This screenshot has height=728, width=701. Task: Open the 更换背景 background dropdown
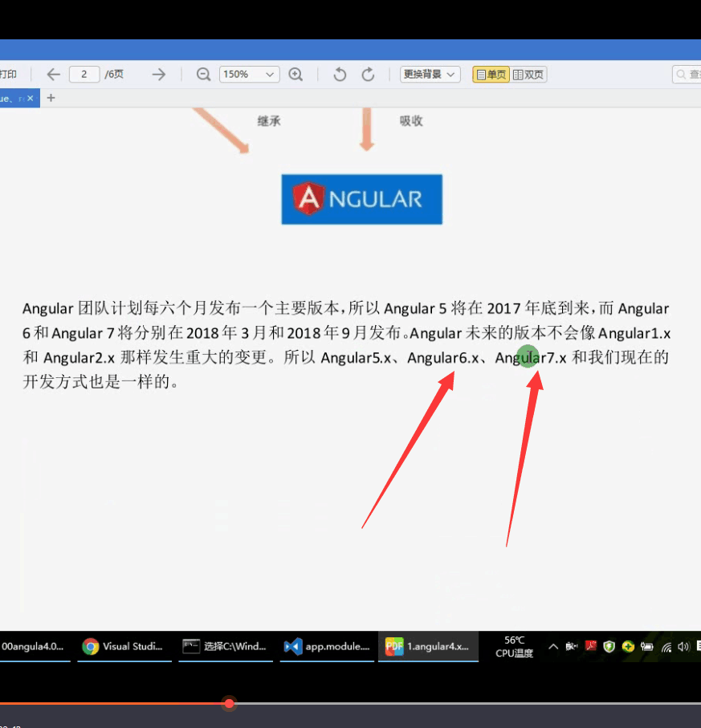click(x=430, y=75)
